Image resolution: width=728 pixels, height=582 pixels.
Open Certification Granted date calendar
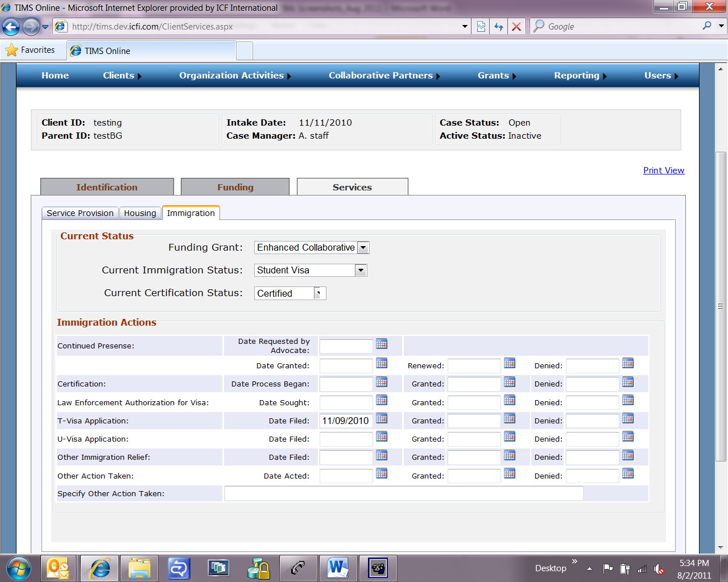[x=510, y=382]
